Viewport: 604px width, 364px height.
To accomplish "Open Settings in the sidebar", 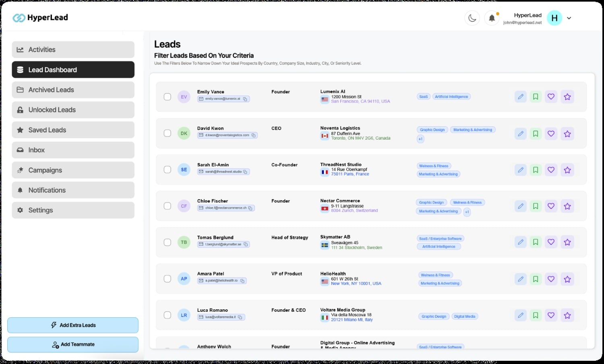I will (73, 210).
